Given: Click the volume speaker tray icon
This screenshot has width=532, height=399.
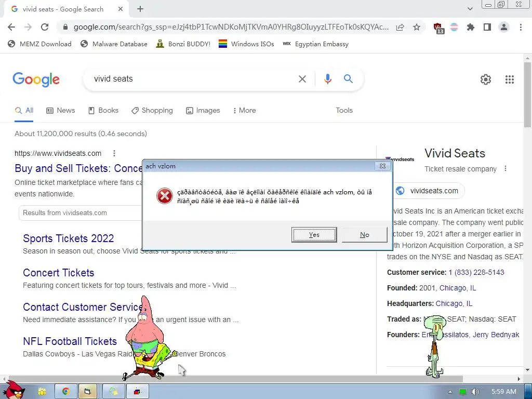Looking at the screenshot, I should pos(475,392).
